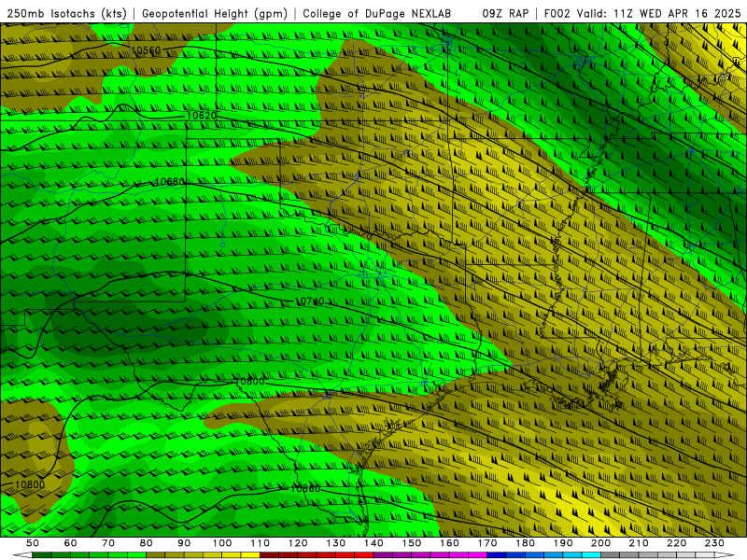The image size is (747, 560).
Task: Pick the pure red swatch left of 140
Action: 364,555
